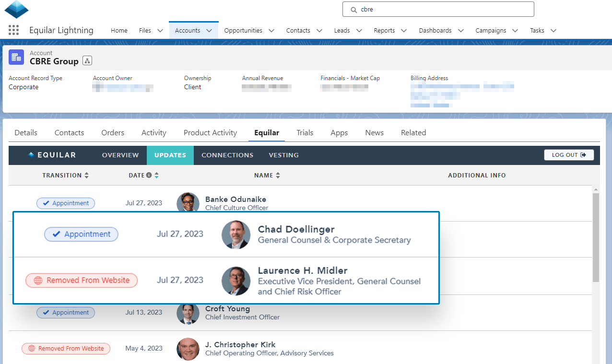The height and width of the screenshot is (364, 612).
Task: Sort updates using the NAME column arrows
Action: coord(278,176)
